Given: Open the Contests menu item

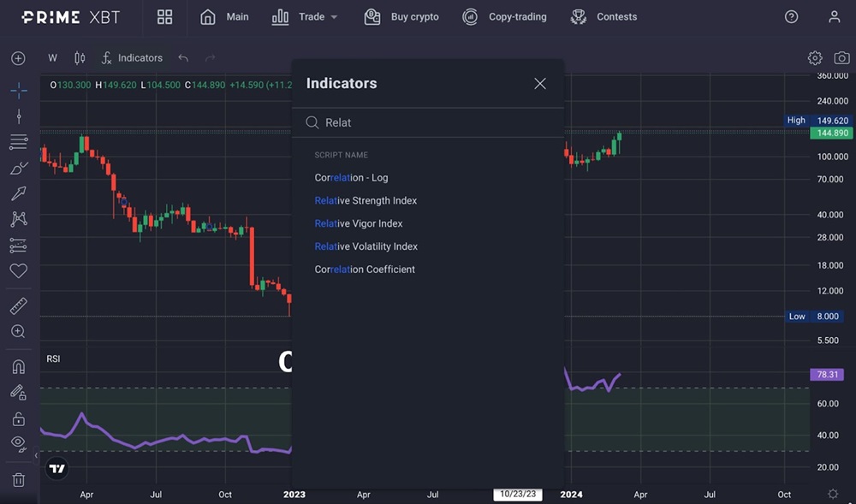Looking at the screenshot, I should coord(604,17).
